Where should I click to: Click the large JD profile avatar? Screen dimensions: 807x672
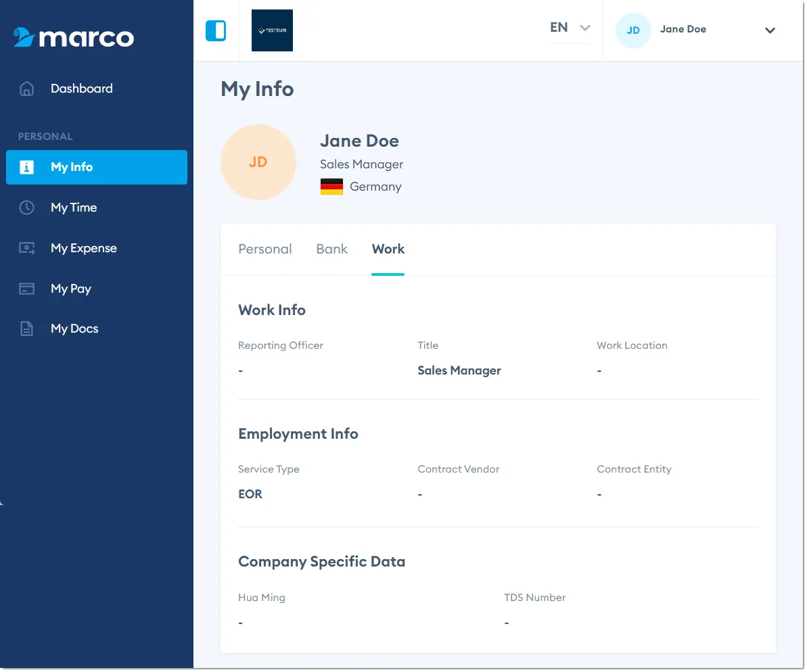(x=258, y=162)
